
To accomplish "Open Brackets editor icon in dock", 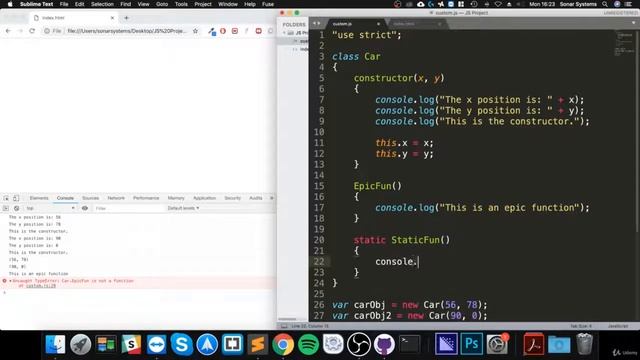I will [232, 344].
